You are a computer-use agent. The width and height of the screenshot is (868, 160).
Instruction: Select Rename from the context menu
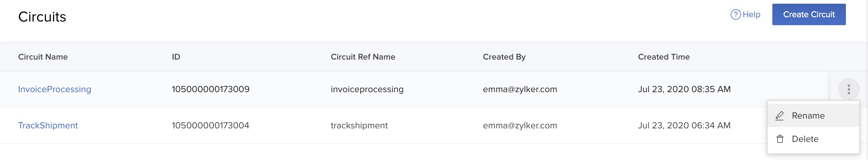click(808, 116)
